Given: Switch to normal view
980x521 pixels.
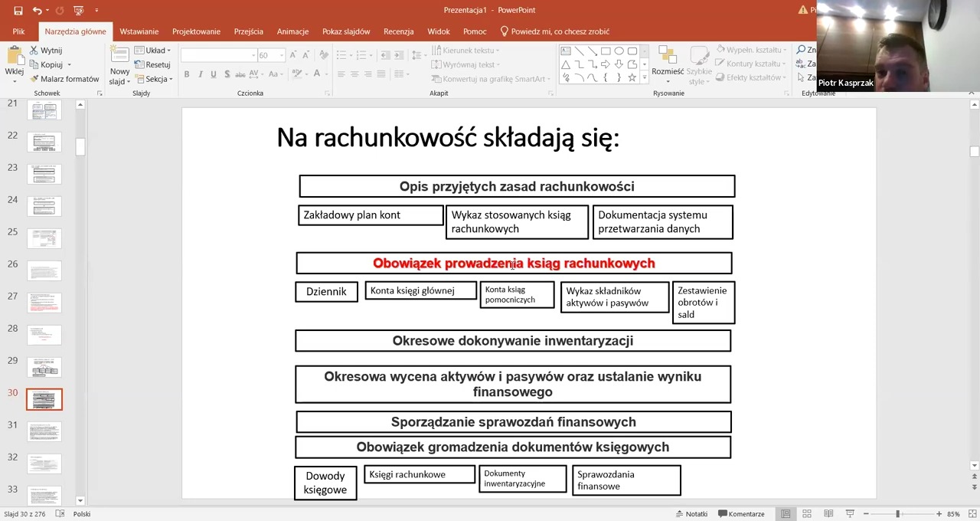Looking at the screenshot, I should [x=786, y=514].
